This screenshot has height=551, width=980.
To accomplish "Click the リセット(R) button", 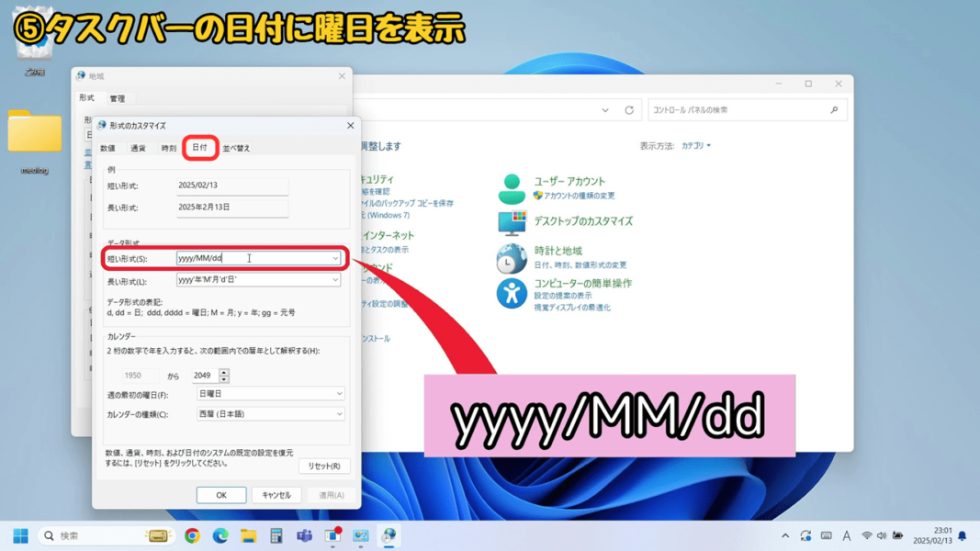I will 322,466.
